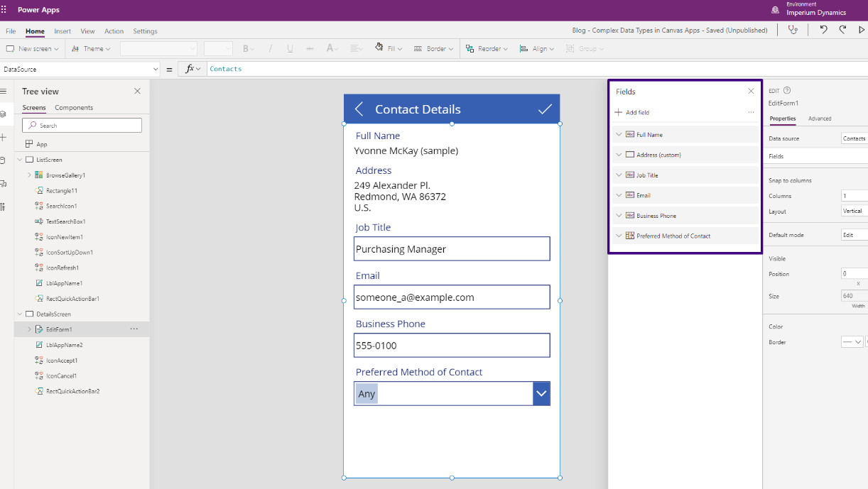Open the Insert menu
Screen dimensions: 868x489
63,31
